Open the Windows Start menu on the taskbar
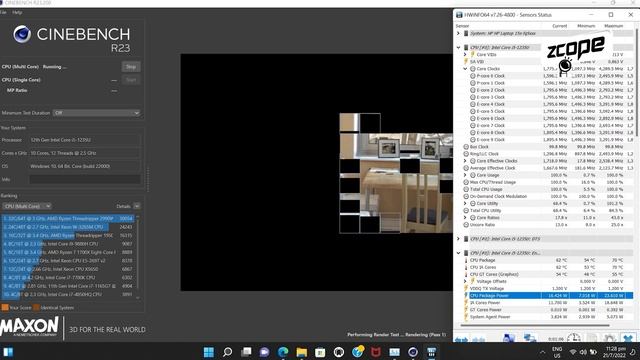Viewport: 640px width, 360px height. 209,352
